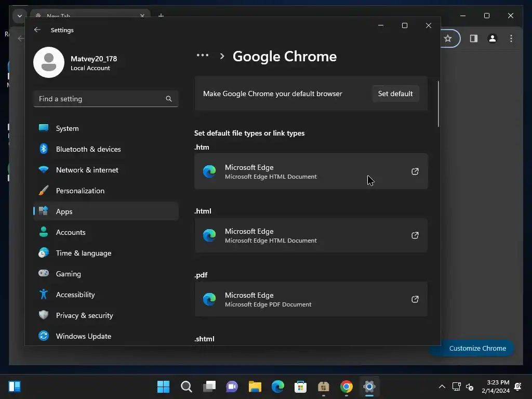The height and width of the screenshot is (399, 532).
Task: Open taskbar Search
Action: [187, 387]
